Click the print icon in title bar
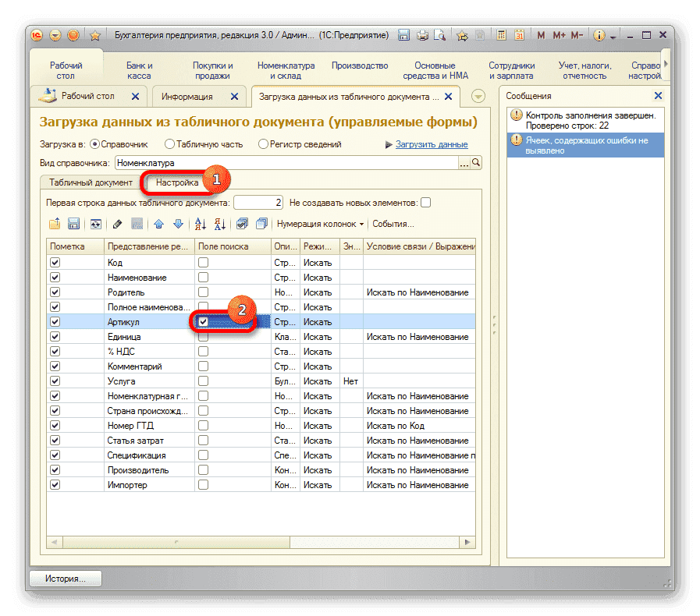Image resolution: width=700 pixels, height=616 pixels. click(422, 36)
